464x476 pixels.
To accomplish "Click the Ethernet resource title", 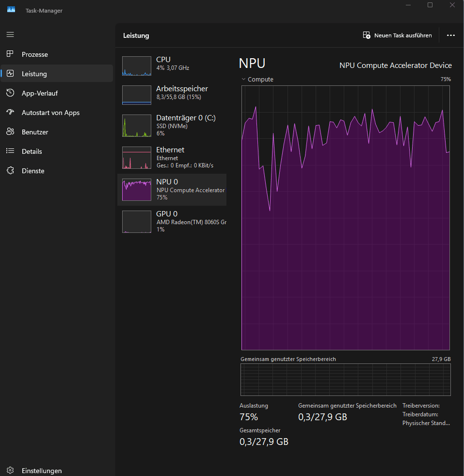I will 170,149.
